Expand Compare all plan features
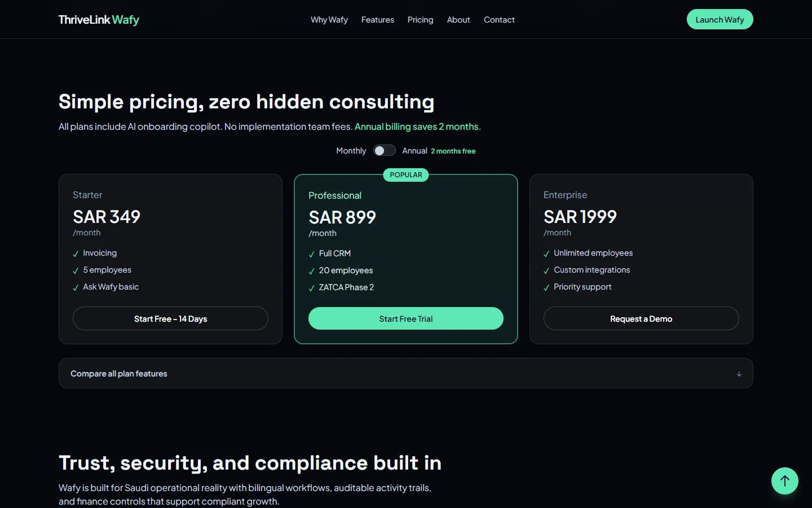 click(x=406, y=373)
